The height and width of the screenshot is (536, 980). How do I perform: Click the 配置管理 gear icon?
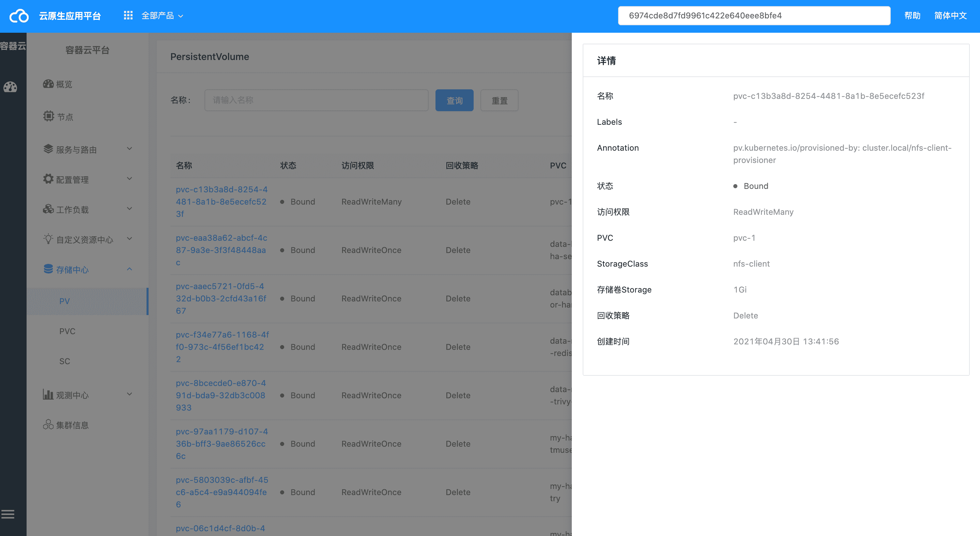pos(48,179)
